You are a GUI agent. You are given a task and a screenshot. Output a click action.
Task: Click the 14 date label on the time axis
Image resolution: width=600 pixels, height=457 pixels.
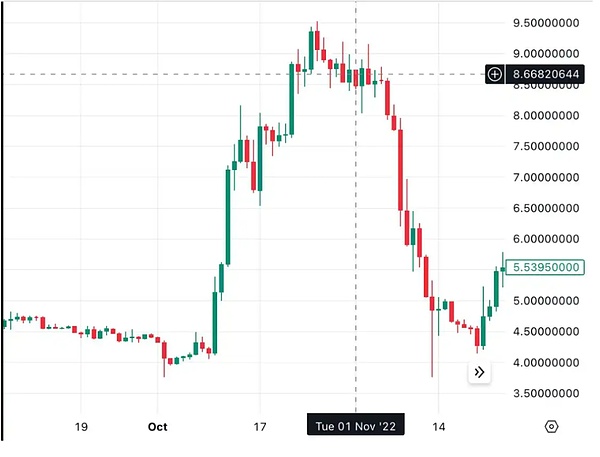click(x=438, y=426)
